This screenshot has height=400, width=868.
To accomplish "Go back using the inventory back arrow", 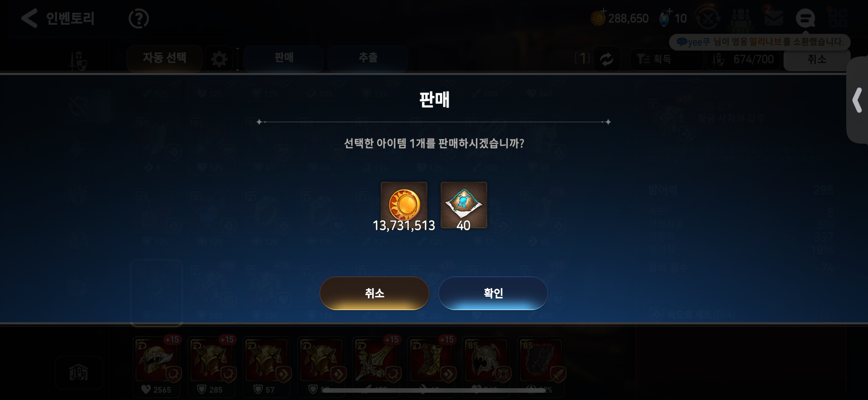I will pyautogui.click(x=29, y=18).
